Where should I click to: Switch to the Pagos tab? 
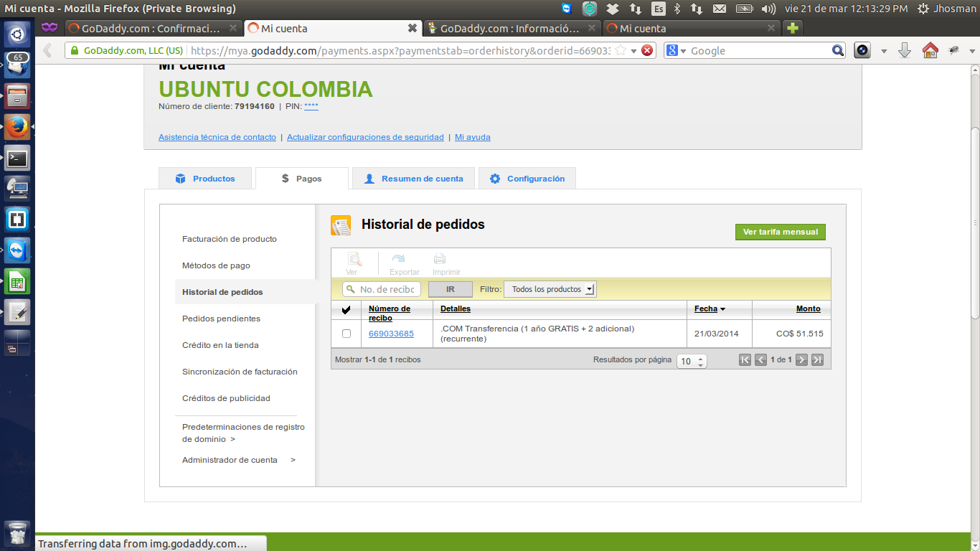(x=302, y=179)
